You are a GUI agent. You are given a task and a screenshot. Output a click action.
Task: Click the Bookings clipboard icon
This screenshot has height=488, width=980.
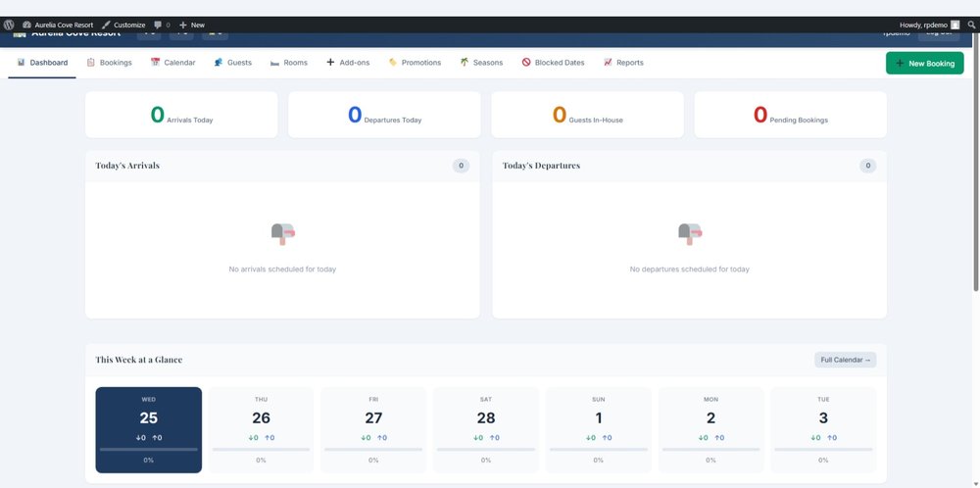coord(90,63)
